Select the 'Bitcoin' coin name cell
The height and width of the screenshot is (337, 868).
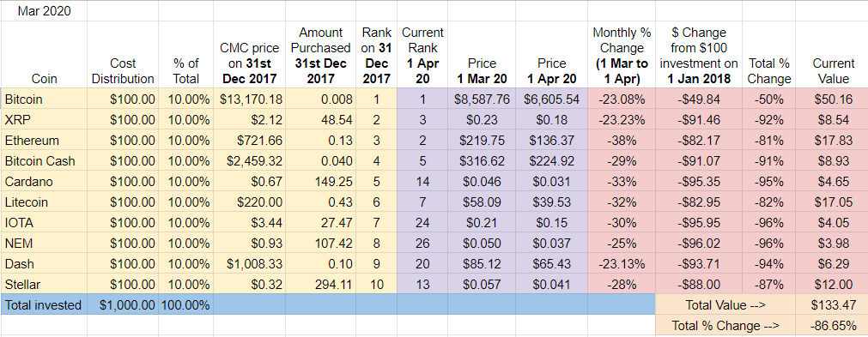[x=44, y=99]
